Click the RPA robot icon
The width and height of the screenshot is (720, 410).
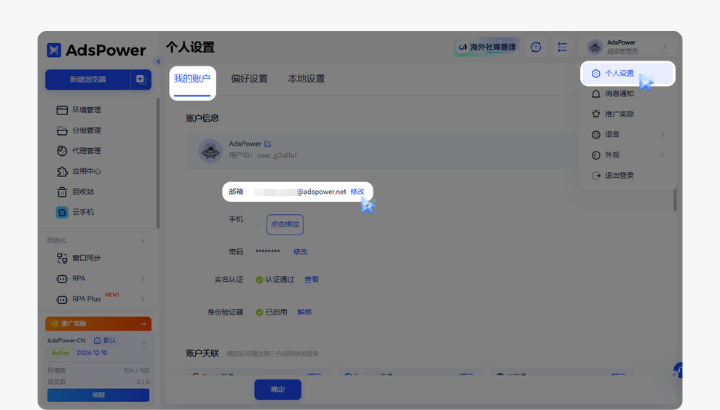point(62,279)
